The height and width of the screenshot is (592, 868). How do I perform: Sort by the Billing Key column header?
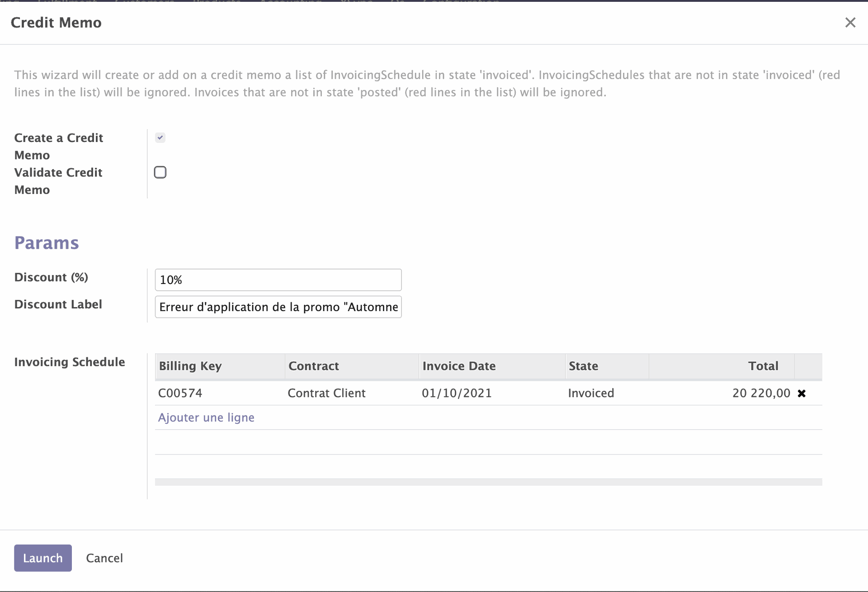[x=190, y=366]
